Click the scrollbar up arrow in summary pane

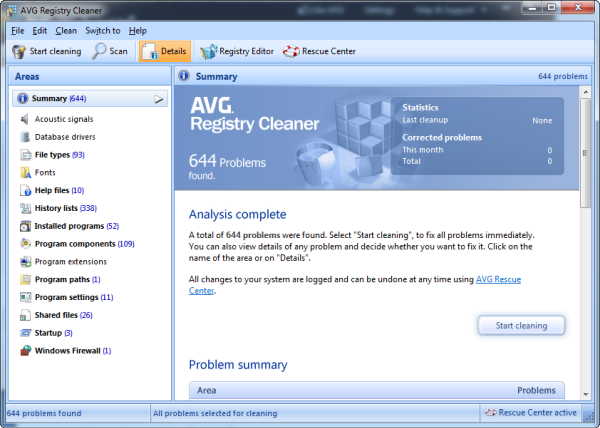(585, 92)
